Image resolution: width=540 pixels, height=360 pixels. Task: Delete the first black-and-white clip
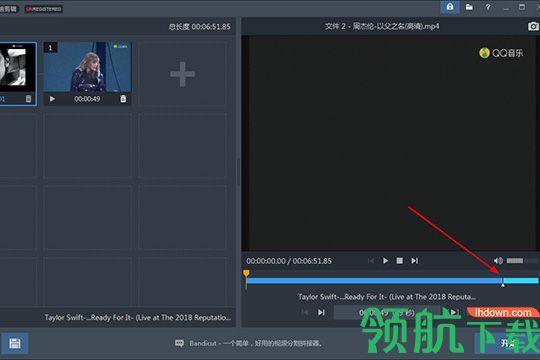28,99
